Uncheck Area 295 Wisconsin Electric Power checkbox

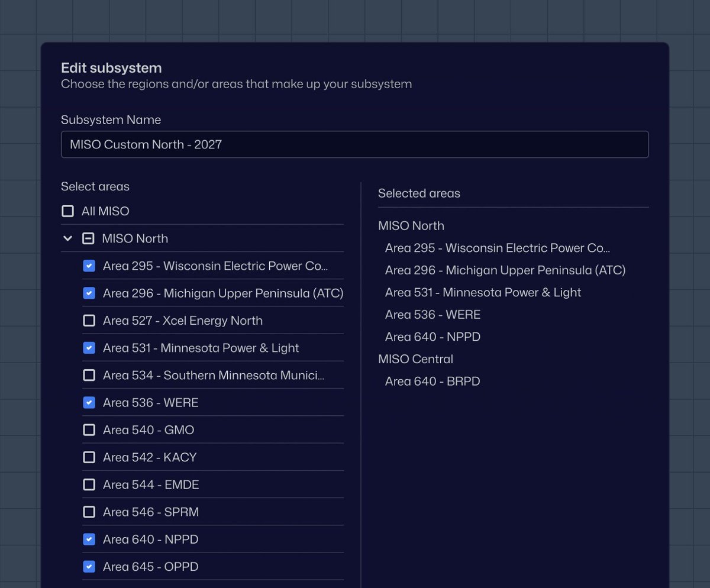point(89,266)
